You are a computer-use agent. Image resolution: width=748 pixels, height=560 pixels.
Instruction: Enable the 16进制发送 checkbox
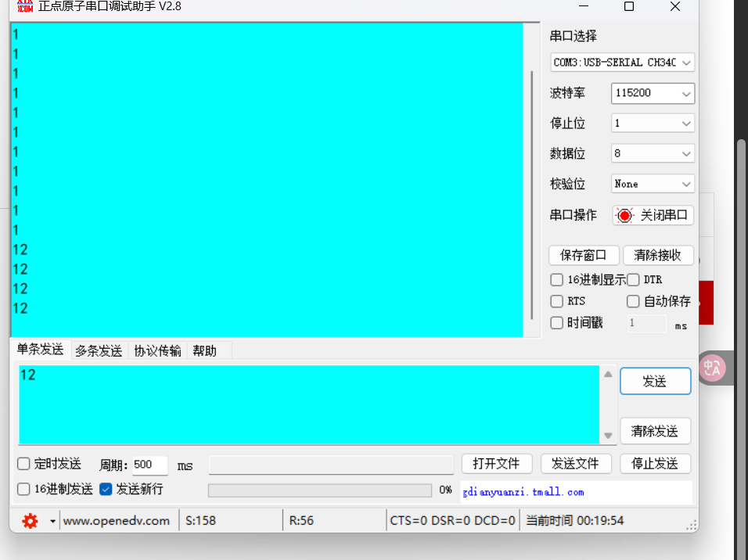23,489
